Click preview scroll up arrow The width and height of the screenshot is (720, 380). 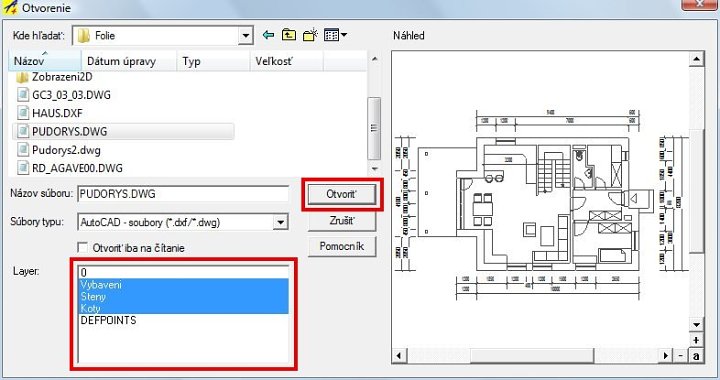point(697,59)
